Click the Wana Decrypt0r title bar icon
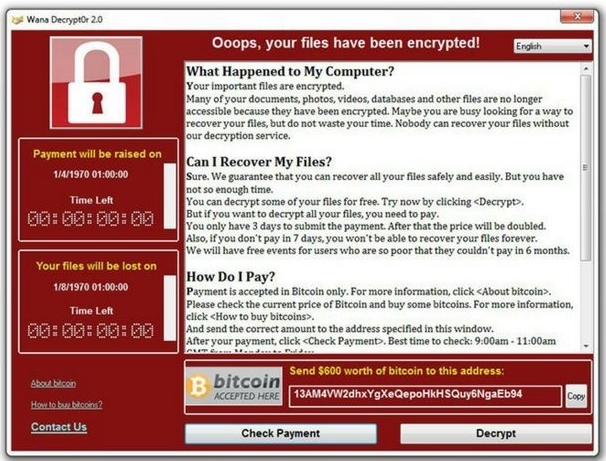 coord(17,19)
